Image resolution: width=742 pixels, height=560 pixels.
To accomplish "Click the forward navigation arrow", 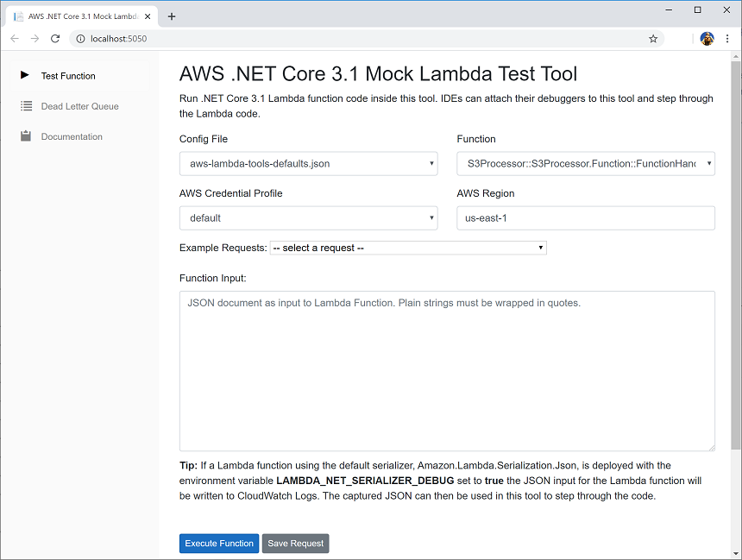I will pos(35,38).
